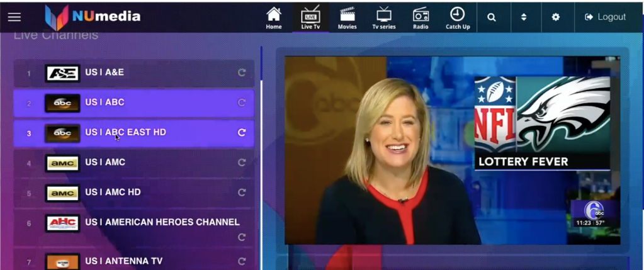Click the NUmedia logo
Screen dimensions: 644x270
pos(93,17)
